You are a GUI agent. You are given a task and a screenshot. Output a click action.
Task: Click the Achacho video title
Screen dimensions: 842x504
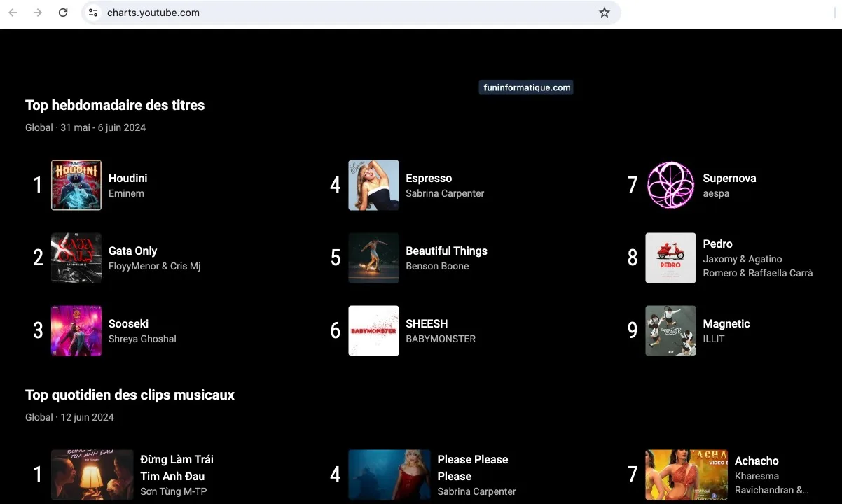coord(757,461)
